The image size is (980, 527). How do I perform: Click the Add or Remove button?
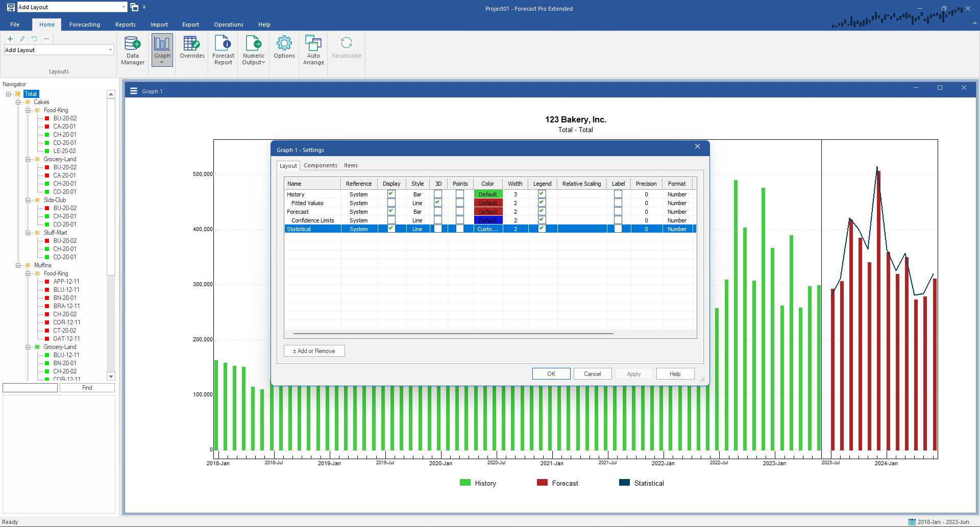[314, 351]
